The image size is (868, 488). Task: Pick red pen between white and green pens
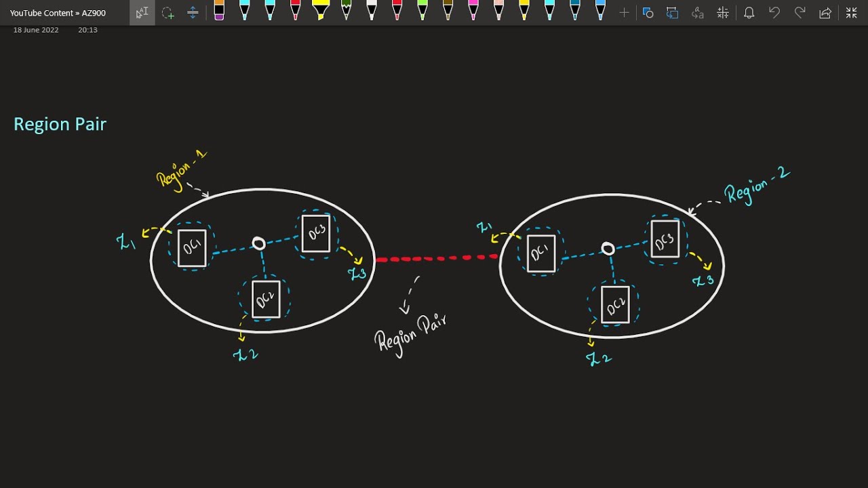click(397, 11)
